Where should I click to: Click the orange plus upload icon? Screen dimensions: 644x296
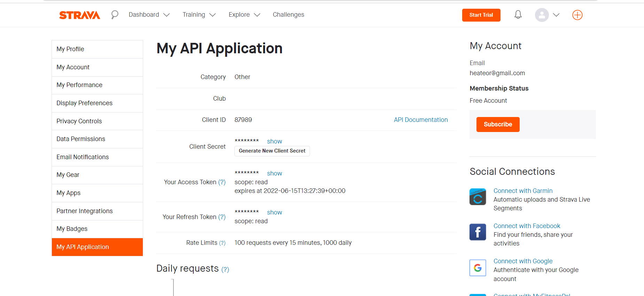[577, 15]
